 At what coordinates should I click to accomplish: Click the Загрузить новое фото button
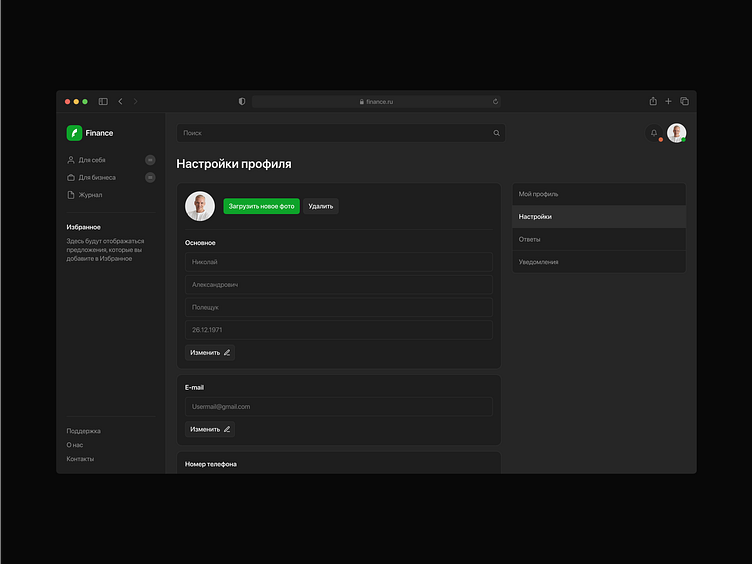[x=261, y=206]
